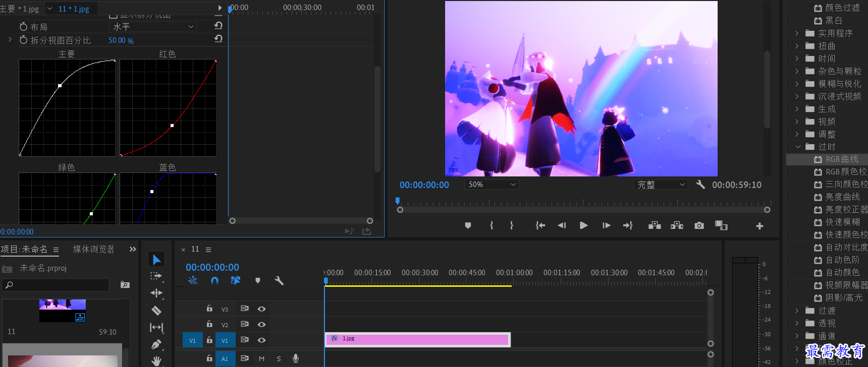
Task: Click the 拆分视图百分比 50.00 % value
Action: 121,40
